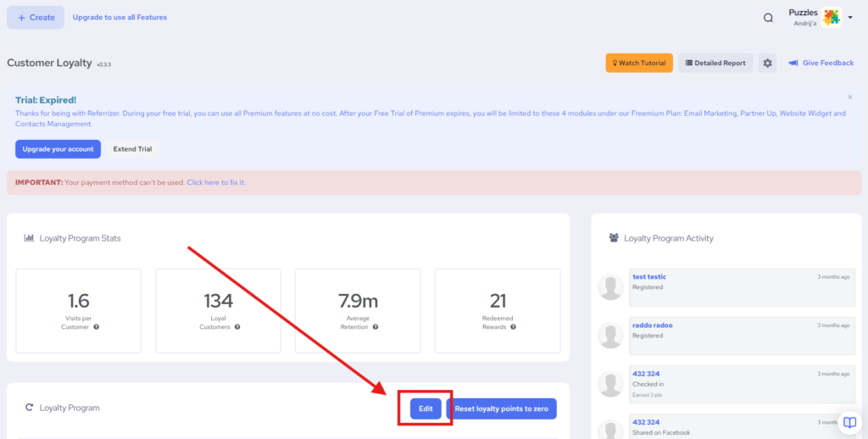This screenshot has width=868, height=439.
Task: Open the book help widget icon
Action: pyautogui.click(x=849, y=422)
